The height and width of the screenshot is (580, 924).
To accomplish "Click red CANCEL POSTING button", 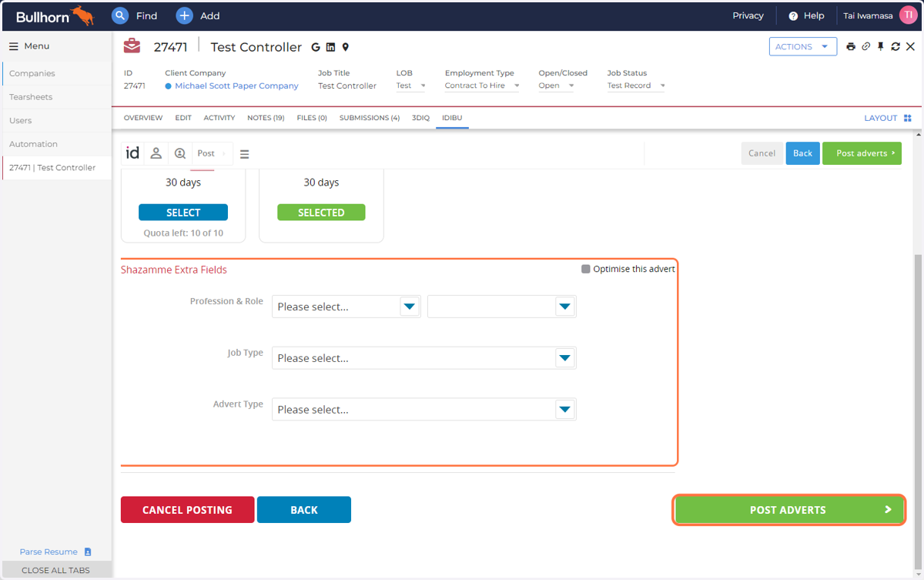I will (187, 510).
